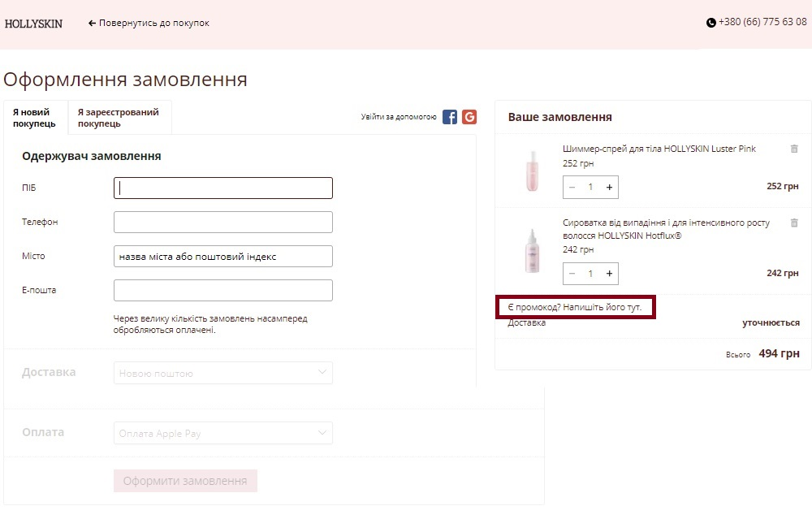
Task: Remove the Hotflux serum using its trash icon
Action: [x=794, y=223]
